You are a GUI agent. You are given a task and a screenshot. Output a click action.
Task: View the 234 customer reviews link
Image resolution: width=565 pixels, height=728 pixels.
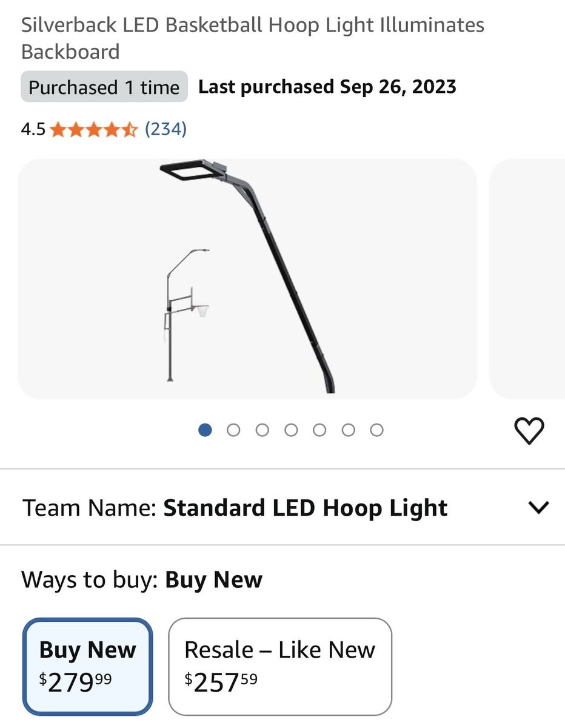(x=165, y=129)
